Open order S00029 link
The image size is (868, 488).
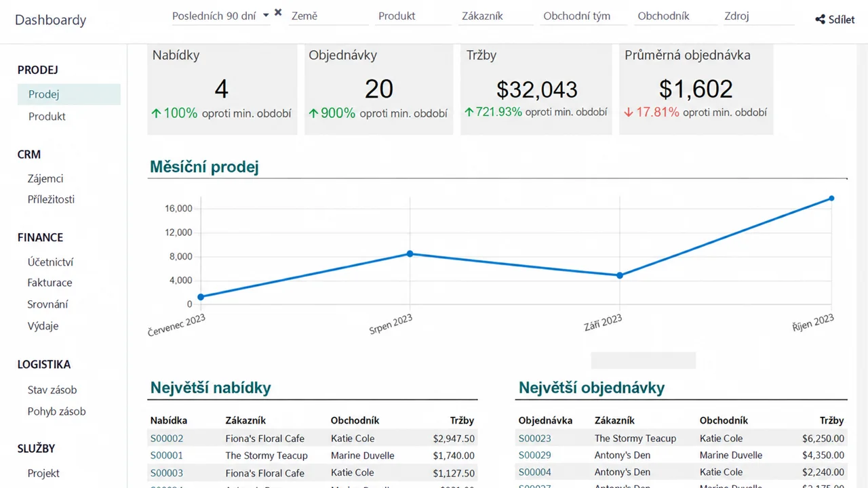[x=535, y=455]
